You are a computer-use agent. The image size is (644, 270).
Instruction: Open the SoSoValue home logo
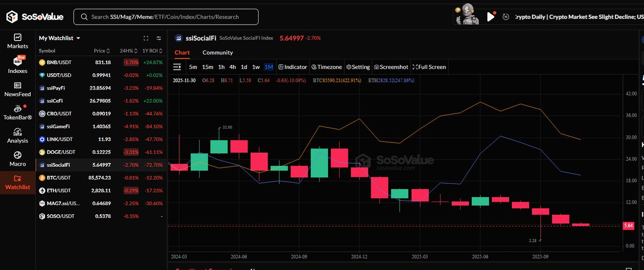34,17
